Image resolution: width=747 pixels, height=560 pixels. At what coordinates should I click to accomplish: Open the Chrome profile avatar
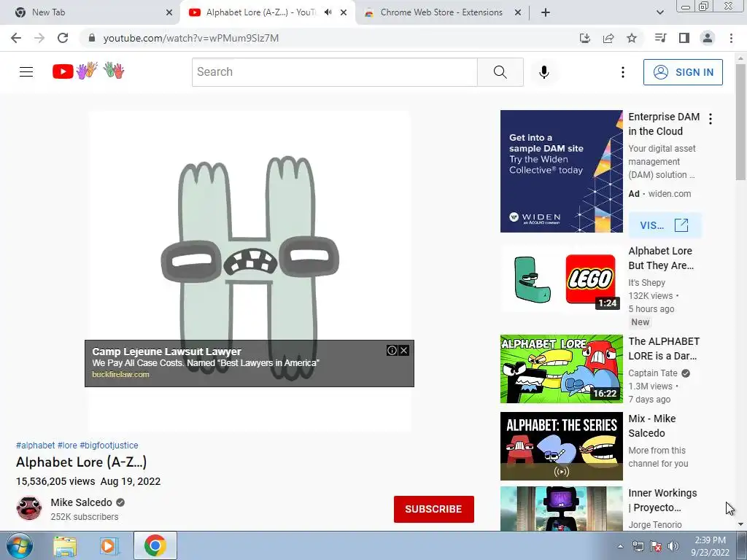coord(708,38)
